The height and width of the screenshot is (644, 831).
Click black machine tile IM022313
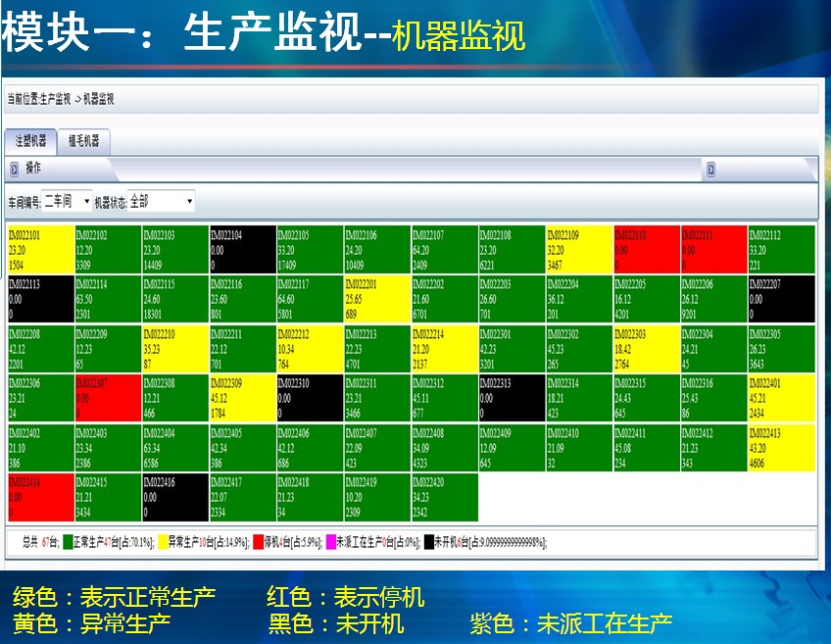point(512,398)
